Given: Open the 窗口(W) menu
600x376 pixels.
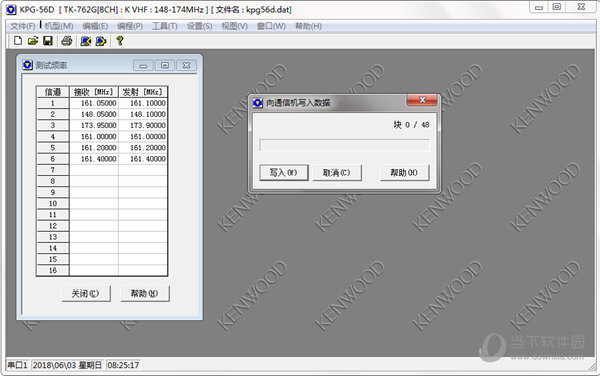Looking at the screenshot, I should click(271, 26).
